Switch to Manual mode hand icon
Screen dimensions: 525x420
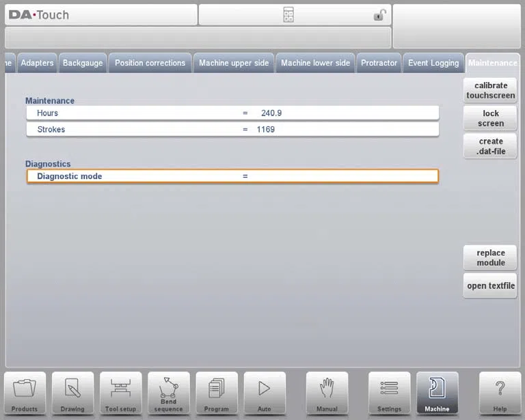click(x=327, y=393)
